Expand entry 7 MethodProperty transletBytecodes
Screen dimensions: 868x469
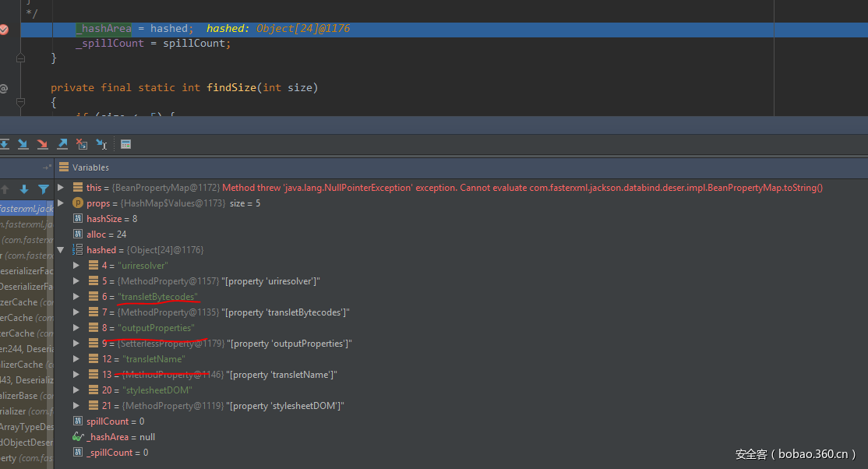pyautogui.click(x=76, y=312)
